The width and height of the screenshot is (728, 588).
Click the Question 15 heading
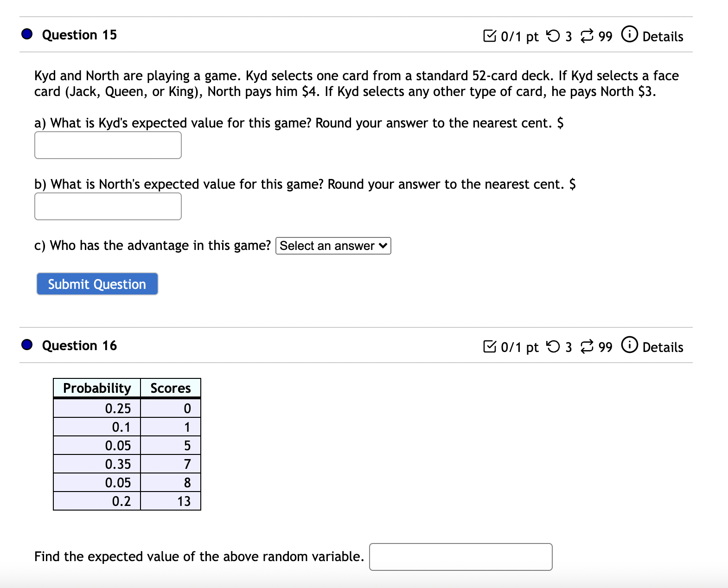pyautogui.click(x=79, y=34)
